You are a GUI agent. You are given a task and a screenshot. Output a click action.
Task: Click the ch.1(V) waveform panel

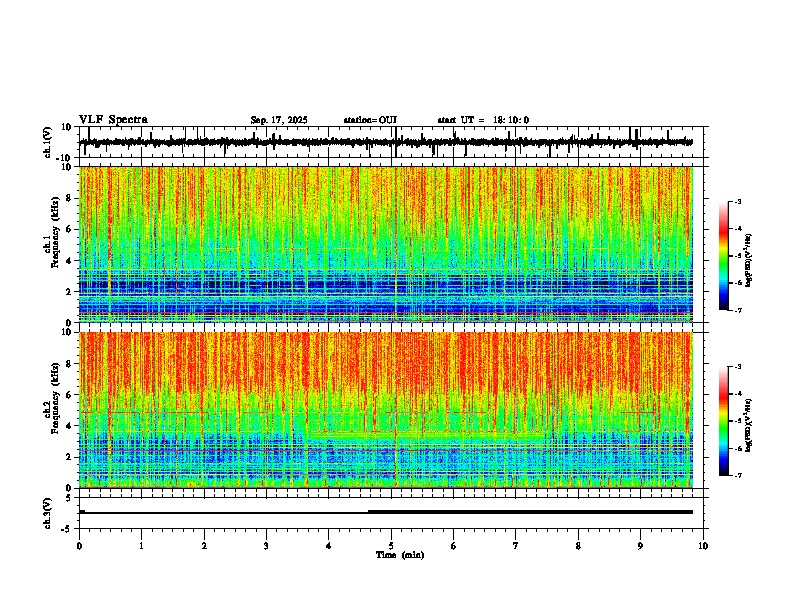[391, 142]
